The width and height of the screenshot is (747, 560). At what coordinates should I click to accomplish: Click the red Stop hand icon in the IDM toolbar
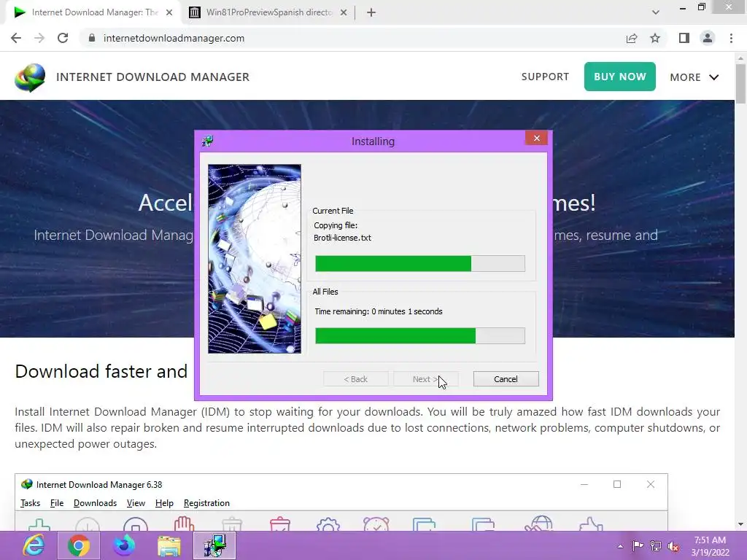[x=184, y=524]
